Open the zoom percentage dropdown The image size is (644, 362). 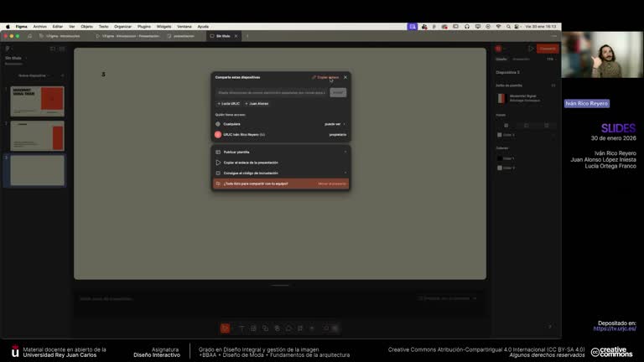pyautogui.click(x=551, y=59)
